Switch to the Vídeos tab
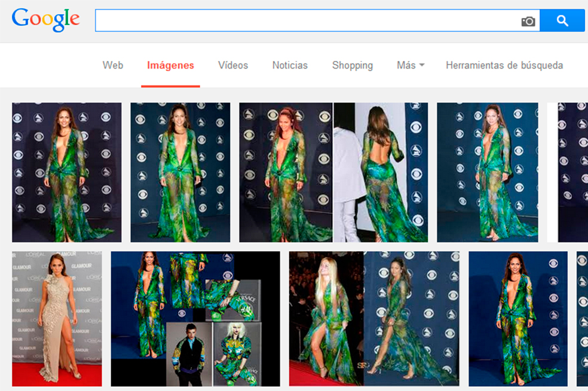Image resolution: width=588 pixels, height=391 pixels. [x=233, y=65]
